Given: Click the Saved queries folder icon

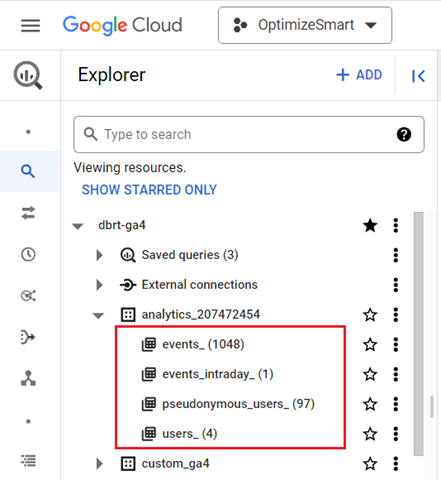Looking at the screenshot, I should [x=128, y=255].
